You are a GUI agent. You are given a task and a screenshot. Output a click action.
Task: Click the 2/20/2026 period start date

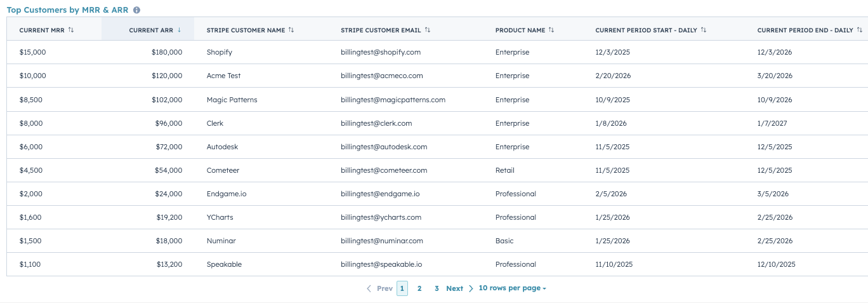pos(613,76)
